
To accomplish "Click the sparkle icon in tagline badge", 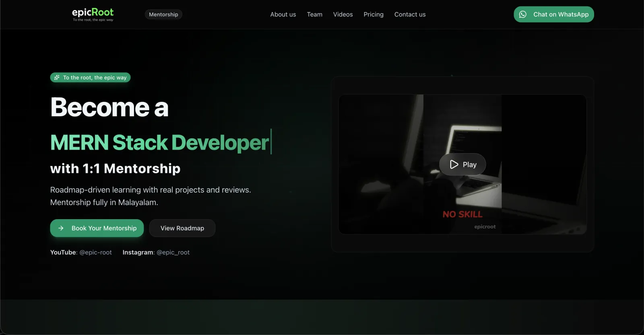I will click(x=57, y=78).
